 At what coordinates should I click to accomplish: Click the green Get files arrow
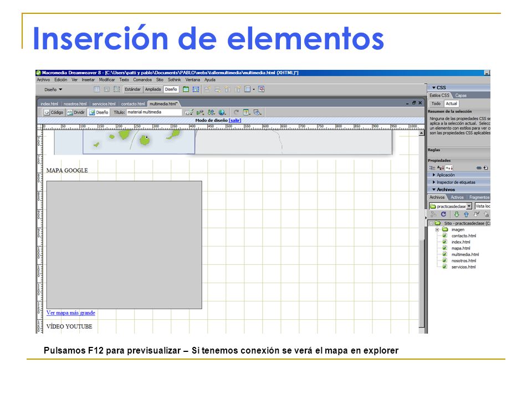(457, 214)
